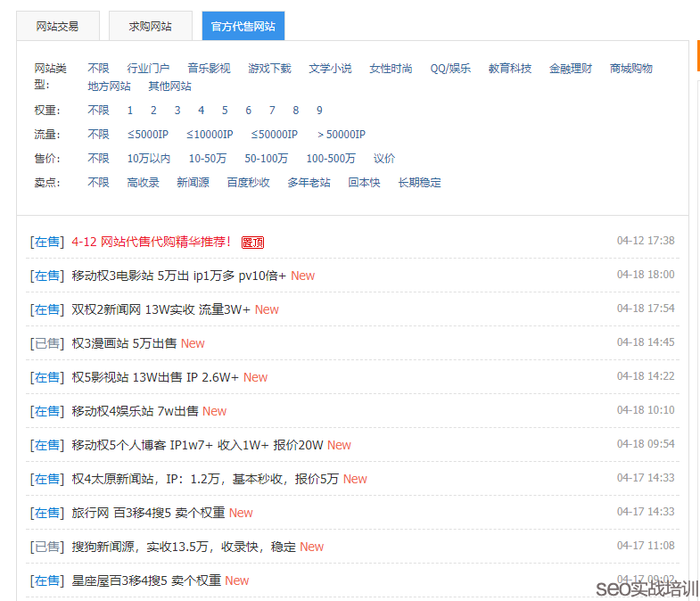Choose the 10-50万 price range
The height and width of the screenshot is (601, 700).
pos(207,159)
